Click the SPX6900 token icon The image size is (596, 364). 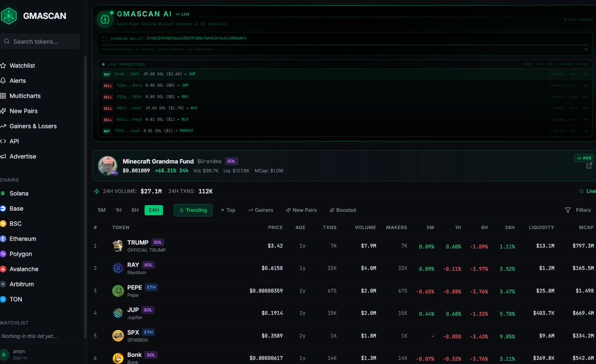coord(118,336)
